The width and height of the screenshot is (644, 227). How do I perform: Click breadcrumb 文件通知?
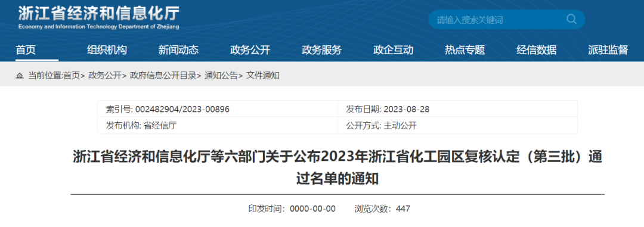(263, 76)
